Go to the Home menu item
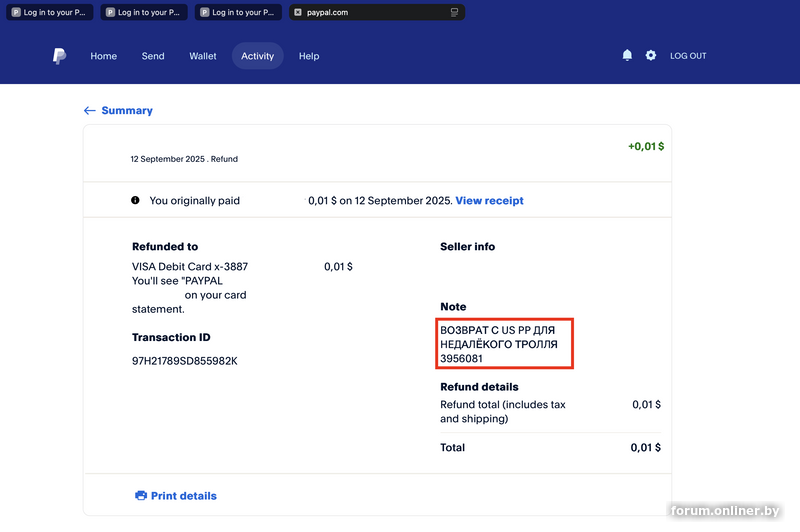Screen dimensions: 800x532 [x=104, y=56]
